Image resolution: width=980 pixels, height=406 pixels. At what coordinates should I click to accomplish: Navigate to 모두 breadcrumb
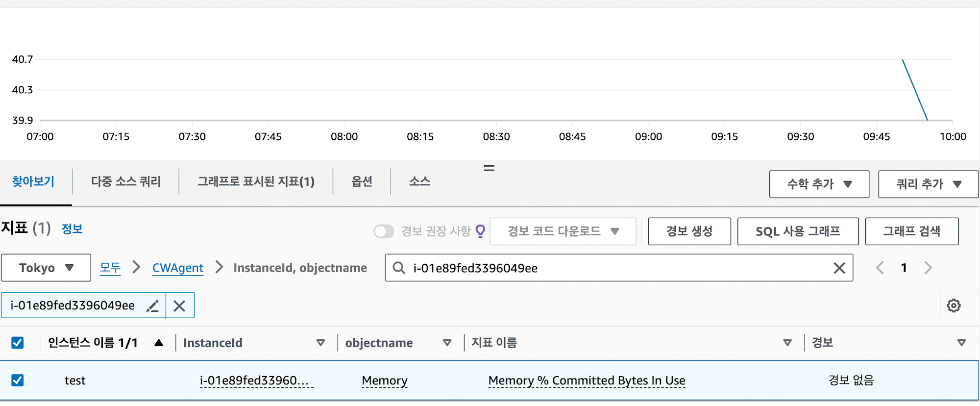110,268
